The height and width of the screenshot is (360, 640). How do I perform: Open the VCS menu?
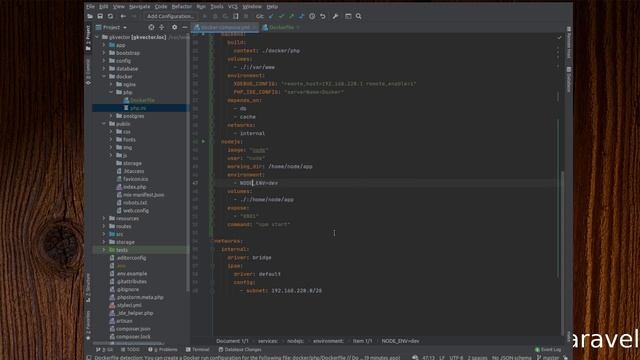233,7
